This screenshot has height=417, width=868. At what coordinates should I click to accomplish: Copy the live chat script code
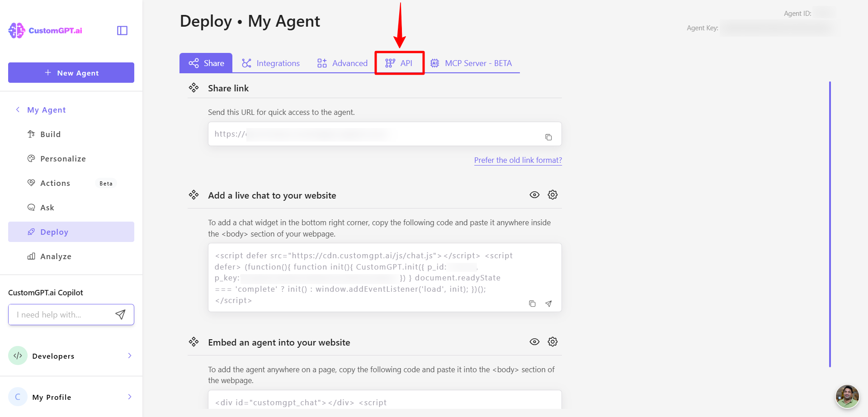532,303
